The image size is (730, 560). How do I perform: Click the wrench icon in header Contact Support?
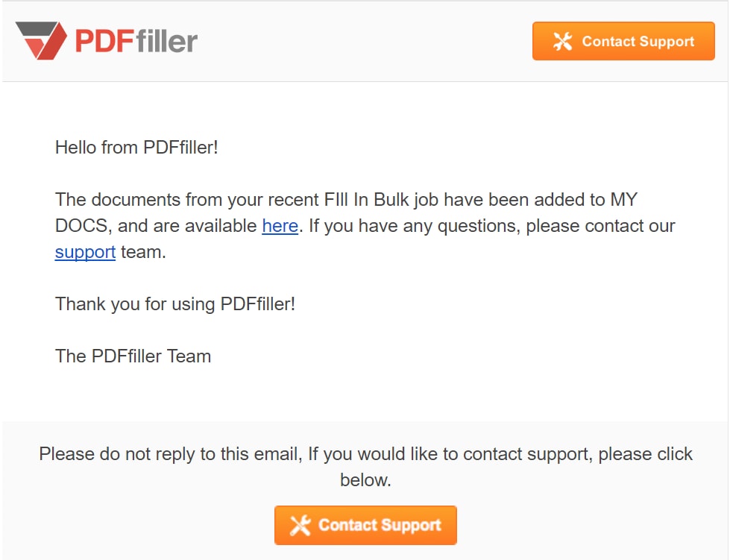pyautogui.click(x=562, y=41)
